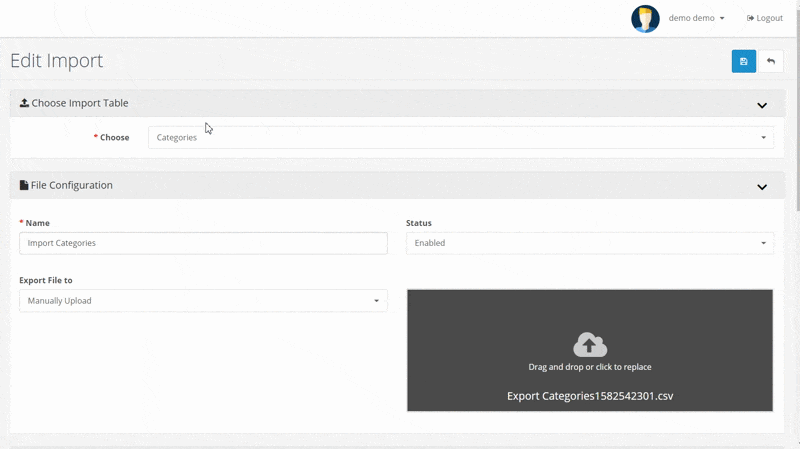Focus the Name field containing Import Categories

click(x=203, y=243)
